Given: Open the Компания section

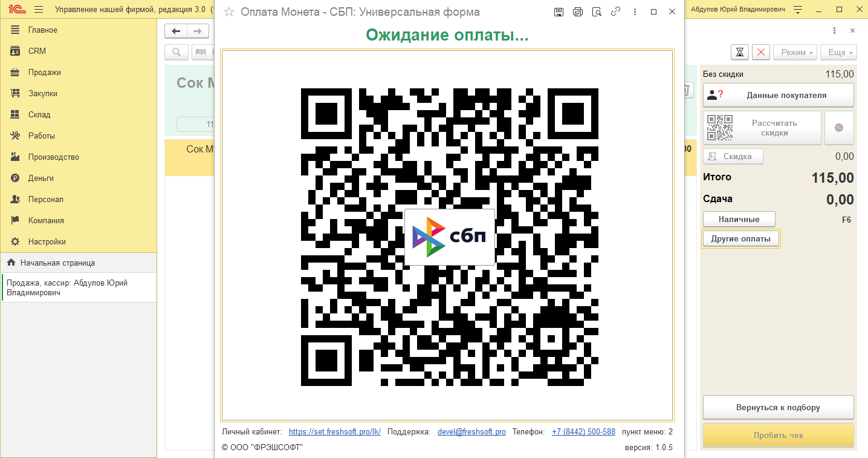Looking at the screenshot, I should click(x=79, y=220).
